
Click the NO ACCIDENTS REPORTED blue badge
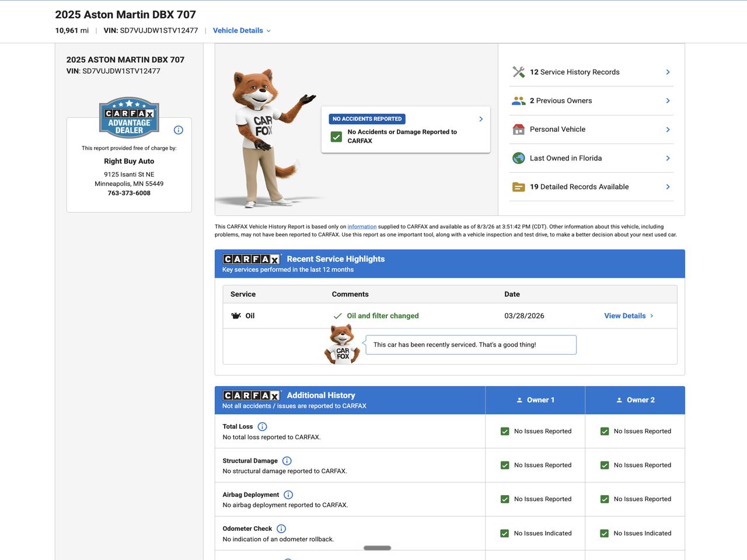pyautogui.click(x=367, y=119)
